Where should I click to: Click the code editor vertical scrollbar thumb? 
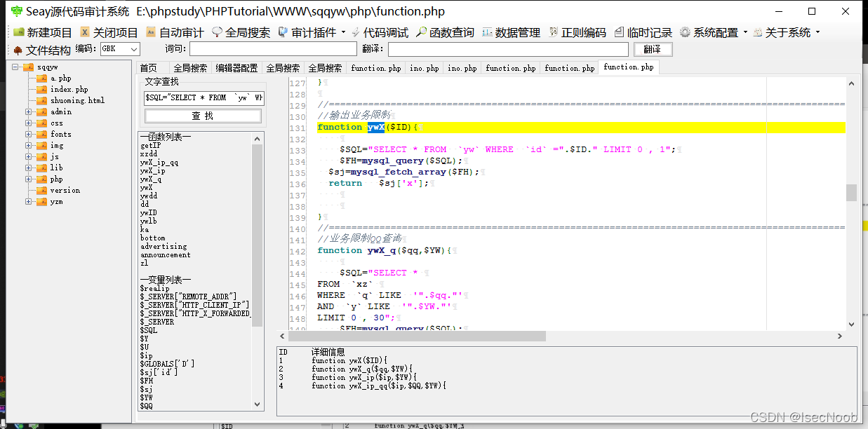851,193
